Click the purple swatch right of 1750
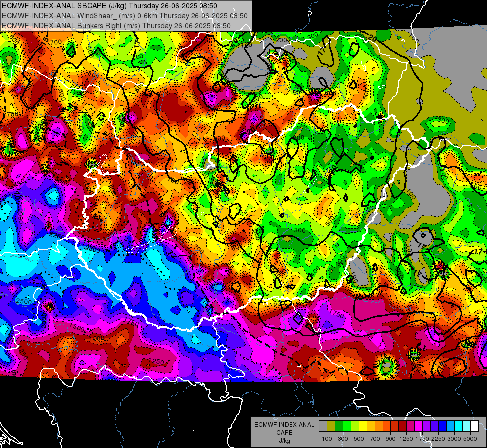Viewport: 487px width, 448px height. 426,426
